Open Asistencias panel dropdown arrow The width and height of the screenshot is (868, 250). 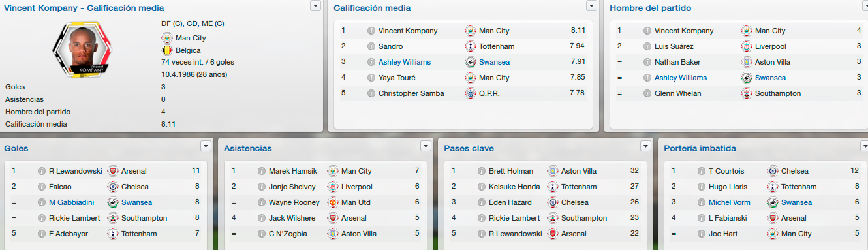click(x=426, y=146)
